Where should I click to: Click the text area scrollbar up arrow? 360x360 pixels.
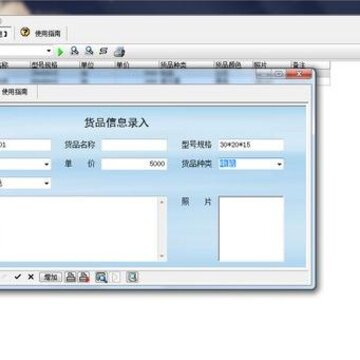pyautogui.click(x=162, y=201)
